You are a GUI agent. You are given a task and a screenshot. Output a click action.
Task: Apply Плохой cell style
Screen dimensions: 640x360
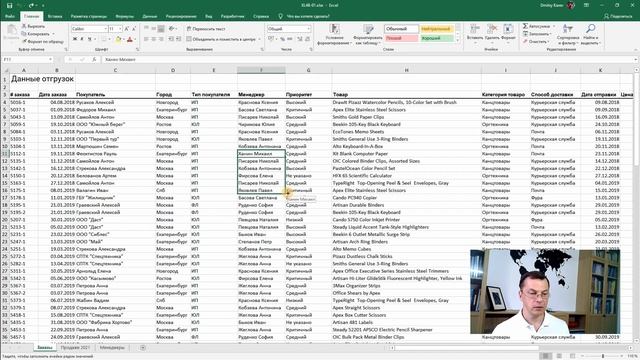coord(401,38)
